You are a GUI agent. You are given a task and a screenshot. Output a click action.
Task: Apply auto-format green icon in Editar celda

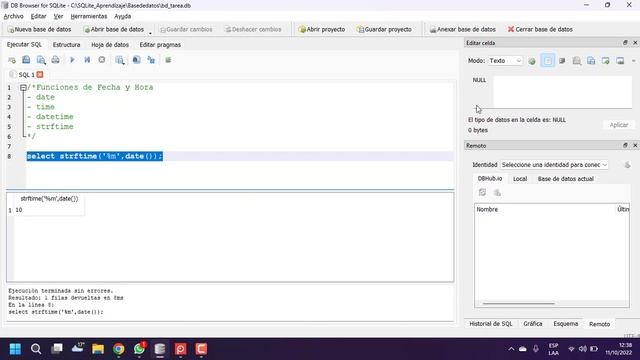531,61
